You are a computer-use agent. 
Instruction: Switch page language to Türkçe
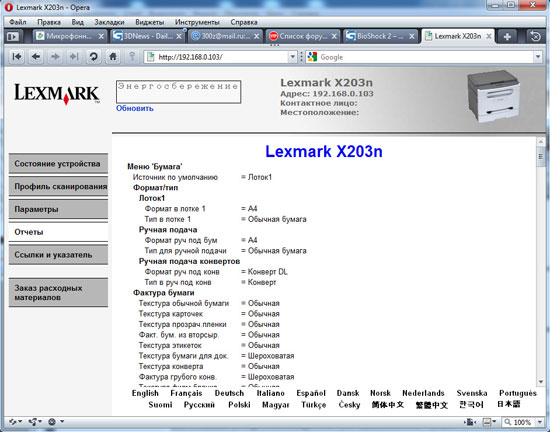(313, 405)
